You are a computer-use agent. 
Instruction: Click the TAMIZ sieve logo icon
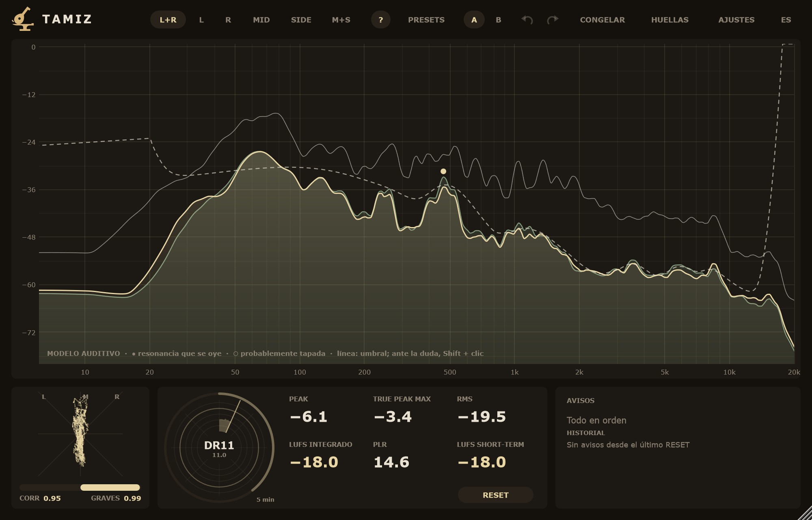(x=23, y=19)
